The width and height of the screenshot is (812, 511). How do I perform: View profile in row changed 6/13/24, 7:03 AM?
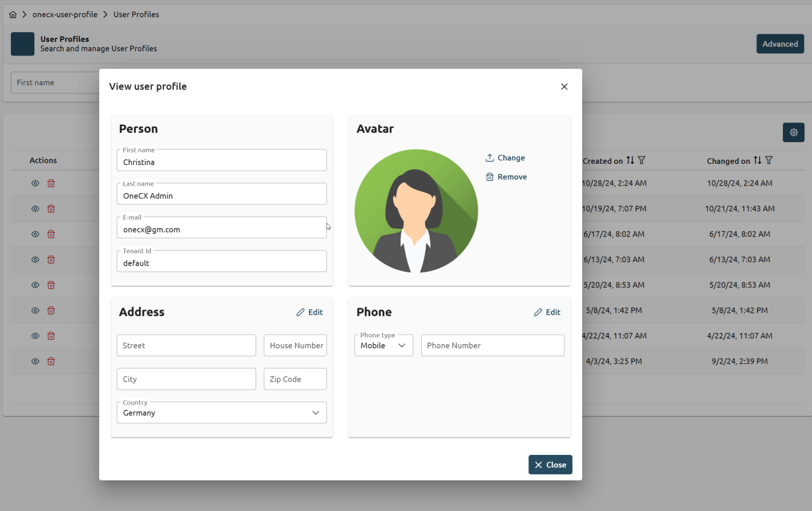pyautogui.click(x=35, y=260)
